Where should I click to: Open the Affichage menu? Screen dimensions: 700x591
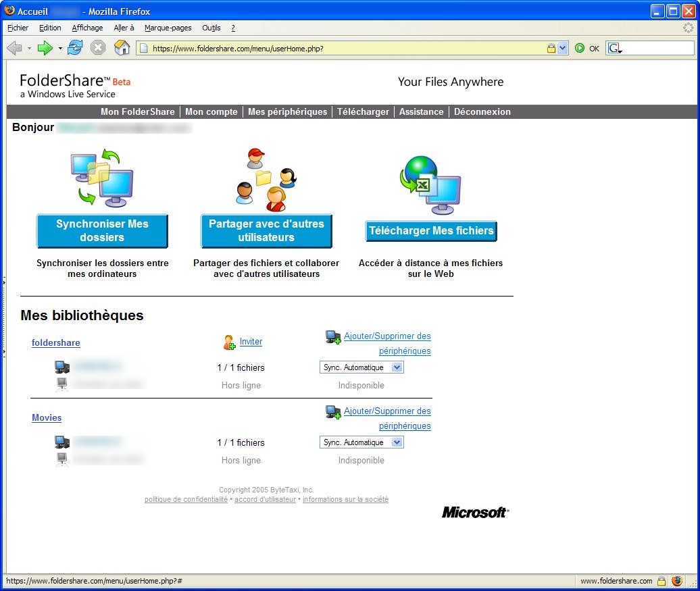pos(88,28)
